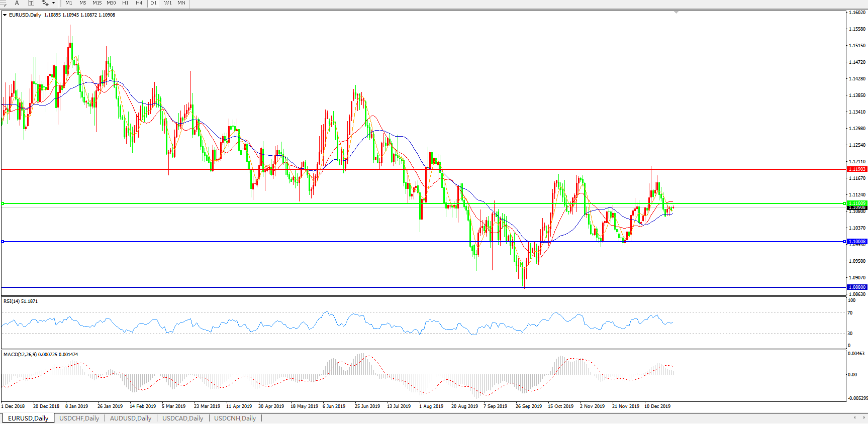Switch to the USDCNH,Daily tab
This screenshot has width=868, height=424.
point(235,418)
